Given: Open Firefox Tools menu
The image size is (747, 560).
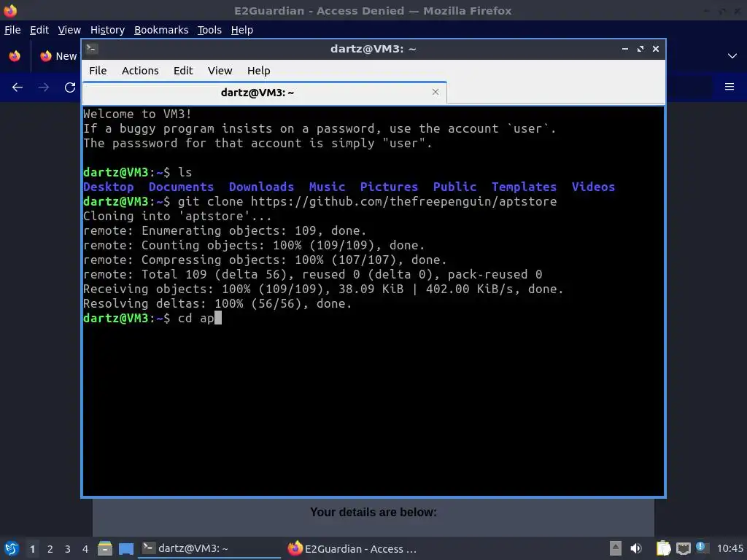Looking at the screenshot, I should pos(209,30).
